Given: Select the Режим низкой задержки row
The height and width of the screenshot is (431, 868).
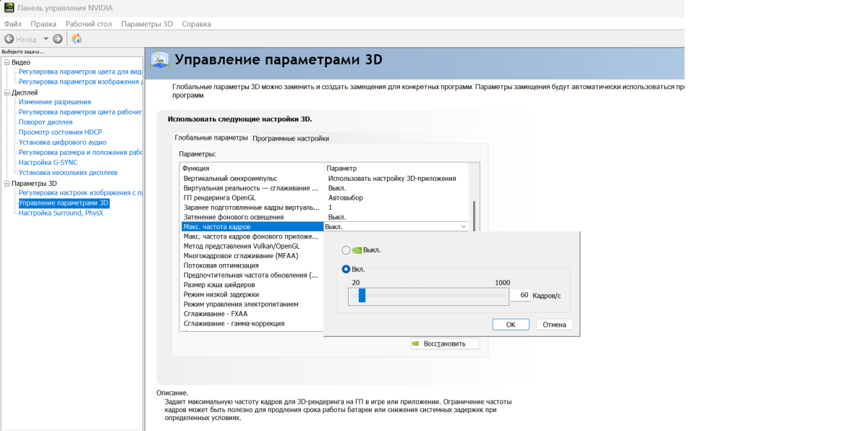Looking at the screenshot, I should [x=252, y=294].
